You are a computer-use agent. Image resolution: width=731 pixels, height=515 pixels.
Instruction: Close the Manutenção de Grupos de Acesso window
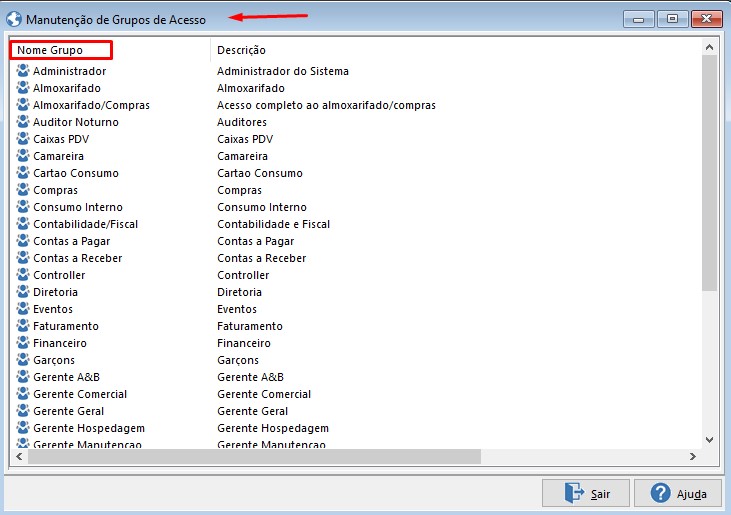click(x=707, y=19)
